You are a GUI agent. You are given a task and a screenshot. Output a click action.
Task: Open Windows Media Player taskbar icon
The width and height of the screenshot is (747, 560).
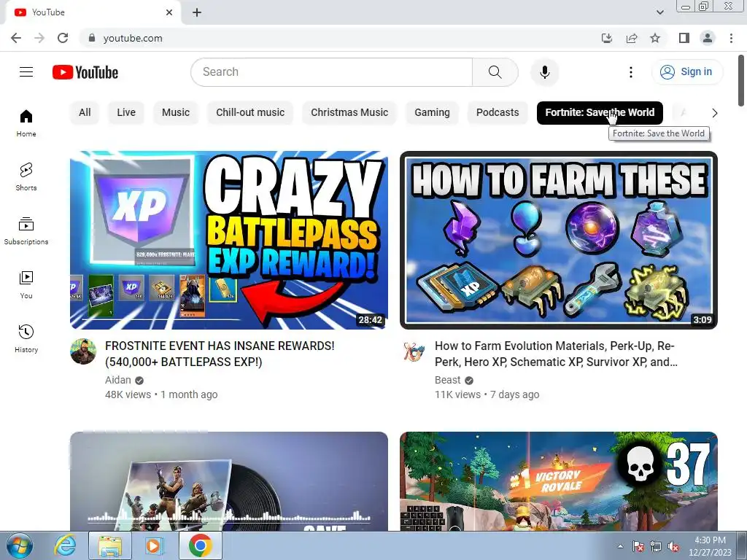point(154,545)
